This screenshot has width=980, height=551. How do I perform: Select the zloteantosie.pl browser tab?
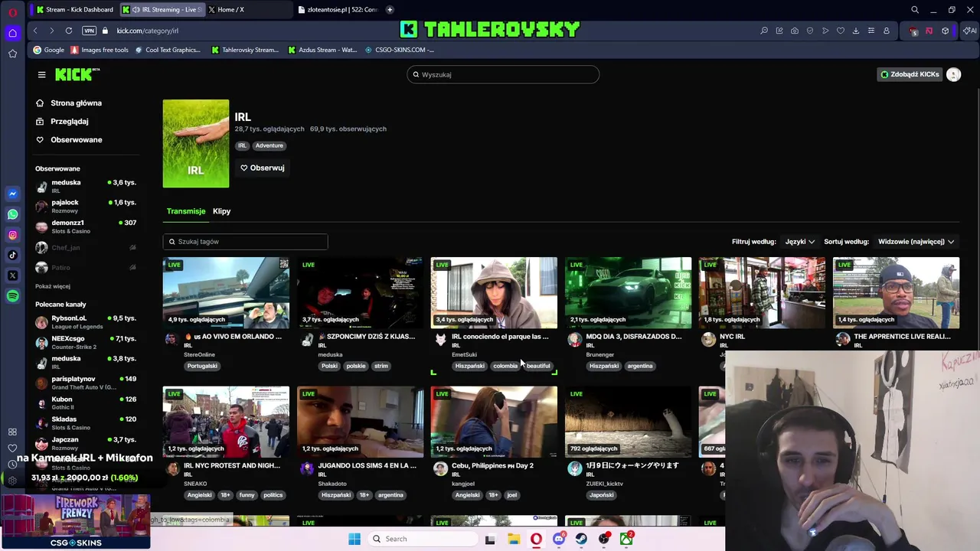tap(337, 10)
